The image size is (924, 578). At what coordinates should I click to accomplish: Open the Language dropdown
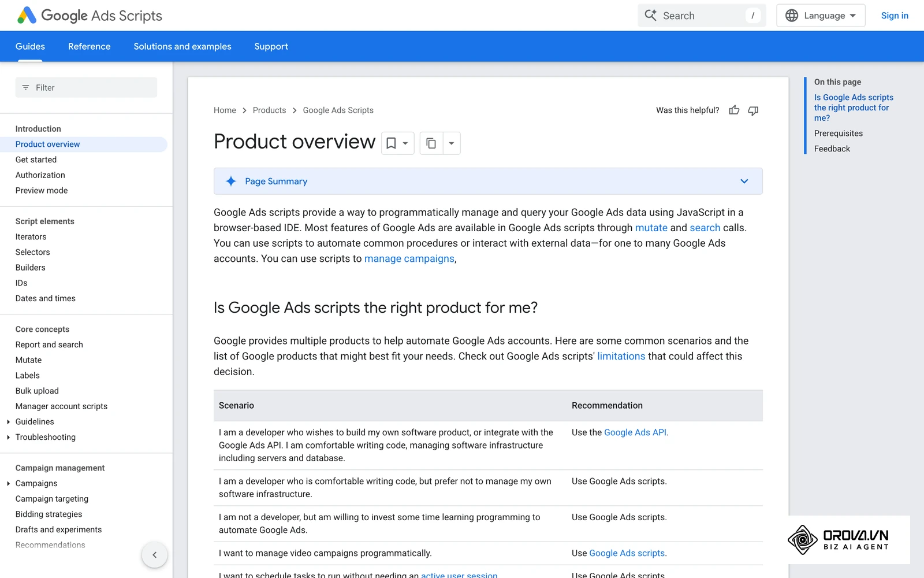(x=821, y=16)
